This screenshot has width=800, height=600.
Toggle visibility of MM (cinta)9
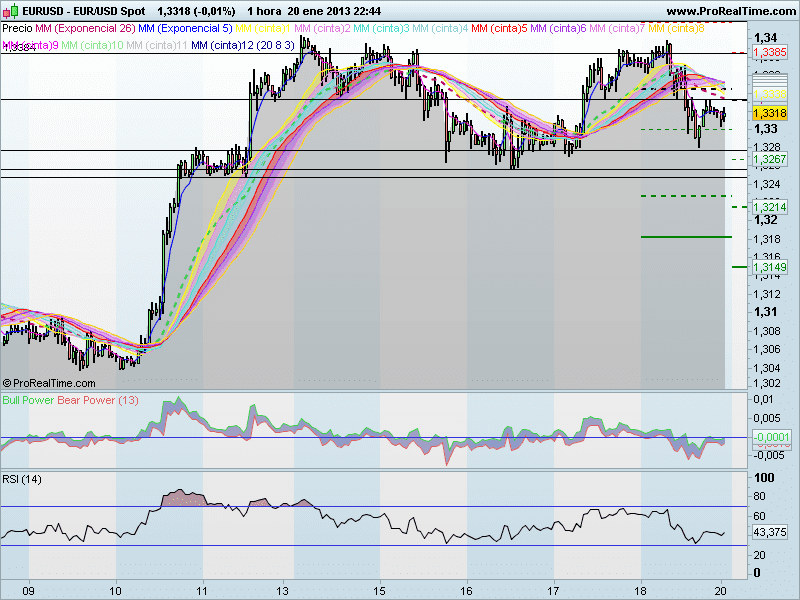(x=30, y=46)
